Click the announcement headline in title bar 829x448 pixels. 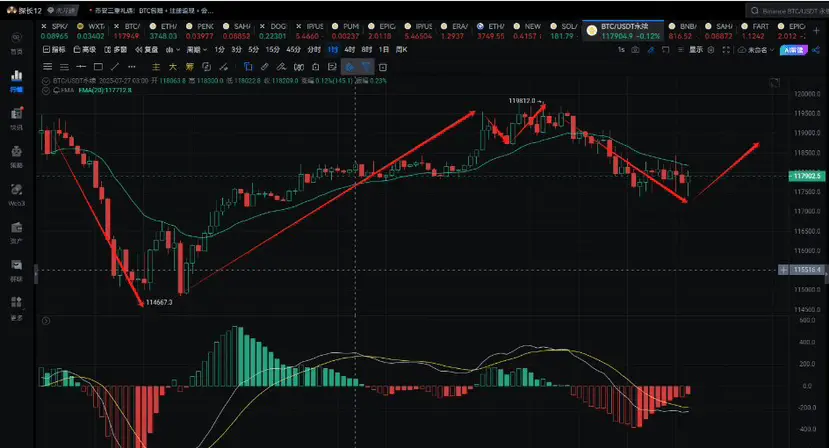[154, 11]
